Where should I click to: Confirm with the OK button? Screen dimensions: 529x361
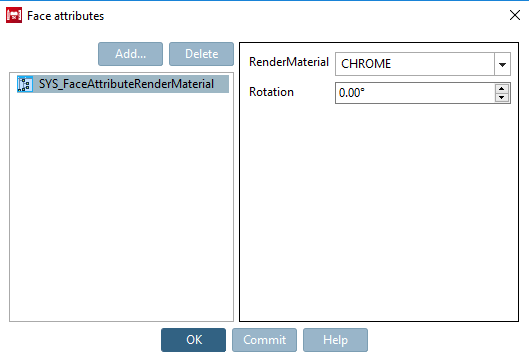pos(194,340)
